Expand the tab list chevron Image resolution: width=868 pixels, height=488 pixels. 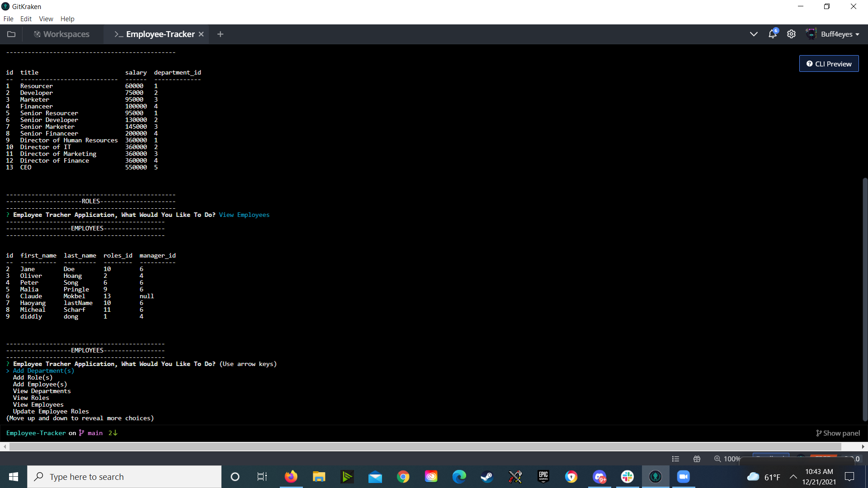click(753, 34)
